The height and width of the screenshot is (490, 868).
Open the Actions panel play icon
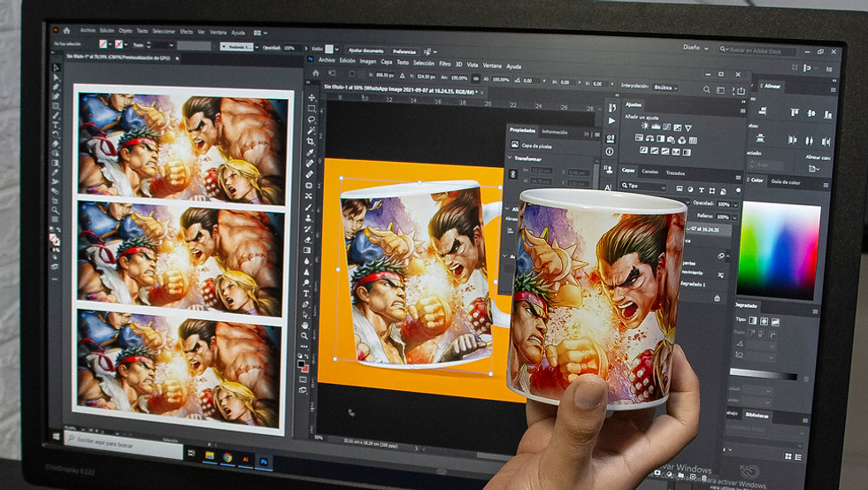tap(611, 121)
